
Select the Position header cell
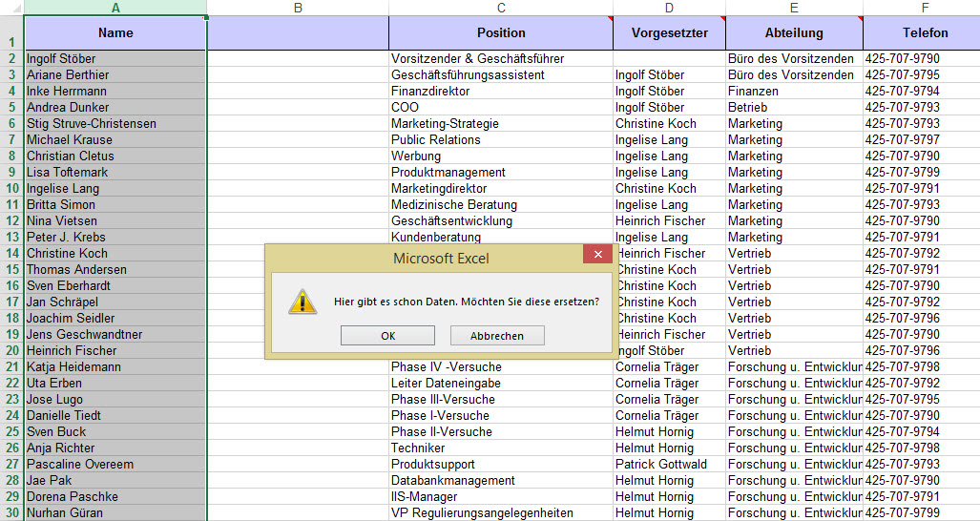[501, 32]
